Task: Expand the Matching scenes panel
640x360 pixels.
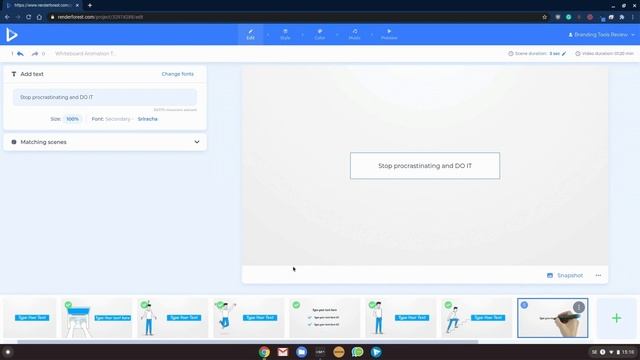Action: tap(197, 142)
